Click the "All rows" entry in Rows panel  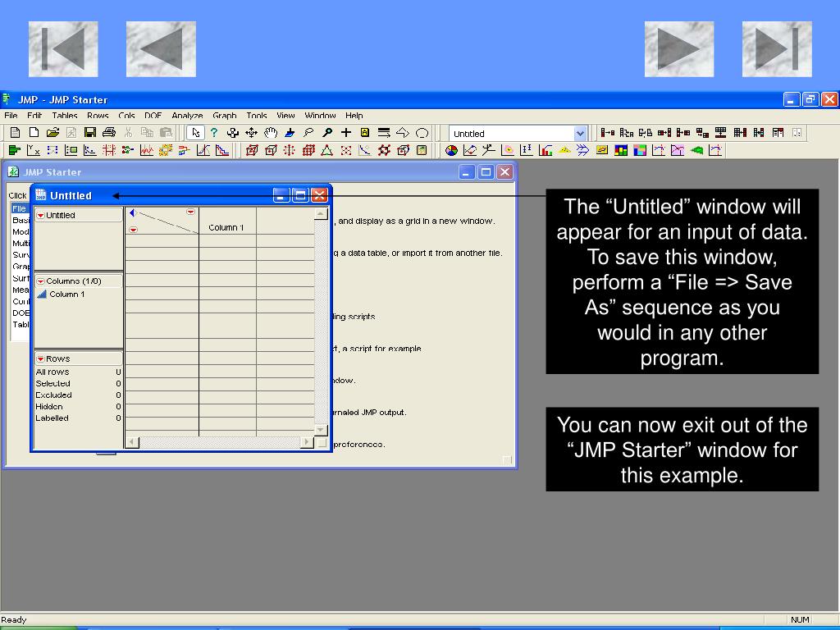coord(52,372)
